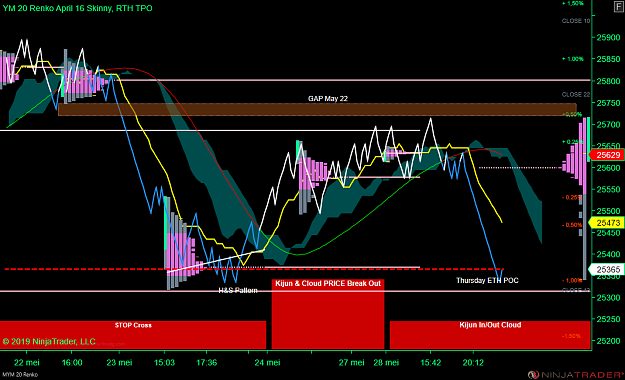Image resolution: width=625 pixels, height=380 pixels.
Task: Click the 'H&S Pattern' annotation text
Action: tap(238, 290)
